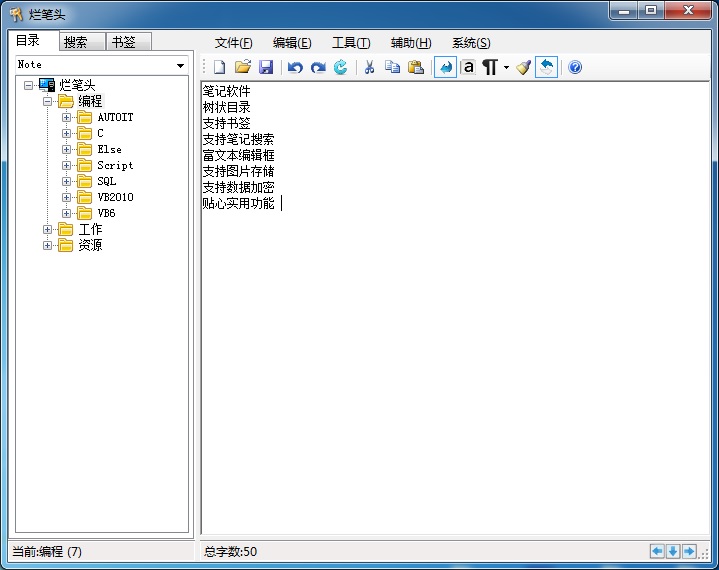Collapse the 编程 folder
The image size is (719, 570).
(x=47, y=101)
